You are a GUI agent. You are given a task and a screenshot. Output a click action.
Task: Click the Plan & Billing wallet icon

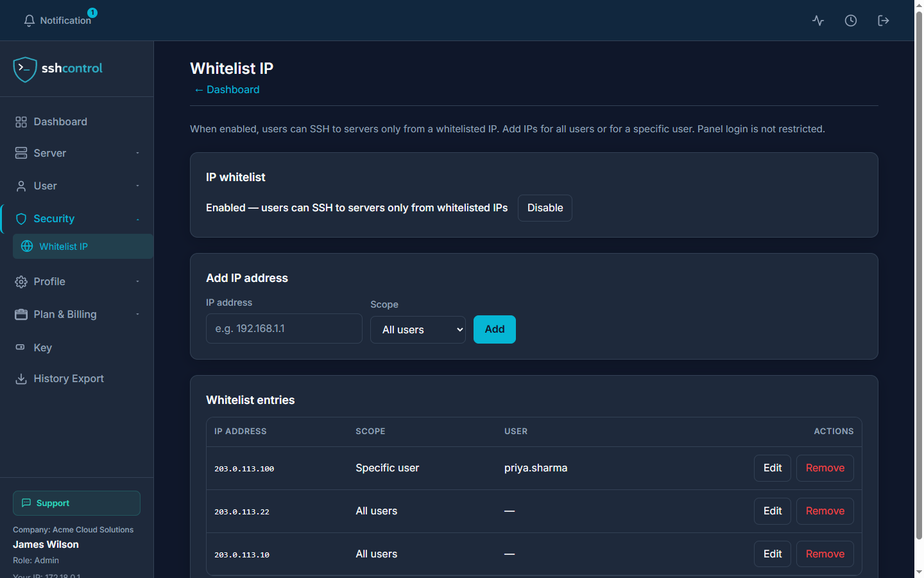click(x=21, y=315)
